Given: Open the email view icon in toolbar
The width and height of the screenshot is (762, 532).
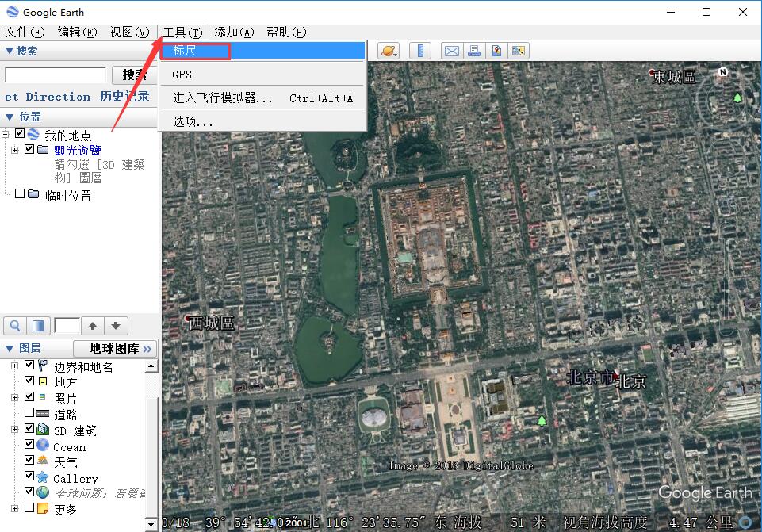Looking at the screenshot, I should pos(452,50).
